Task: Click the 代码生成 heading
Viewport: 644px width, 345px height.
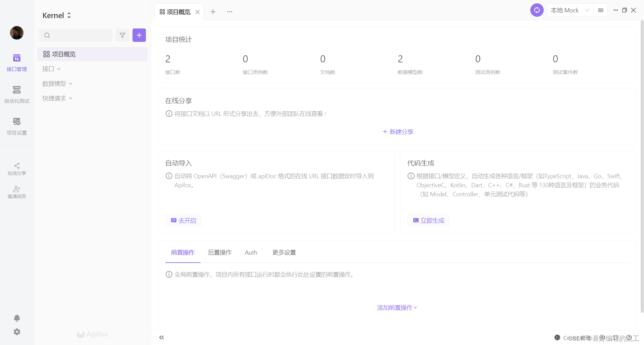Action: click(421, 163)
